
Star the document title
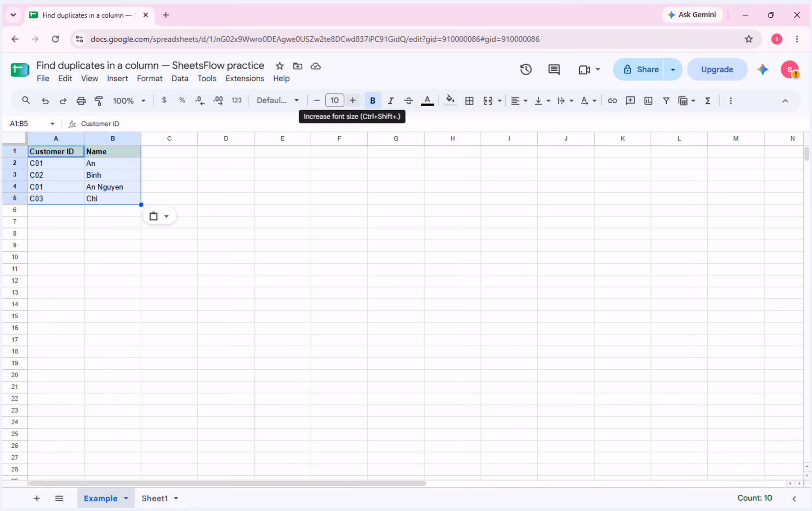point(280,66)
